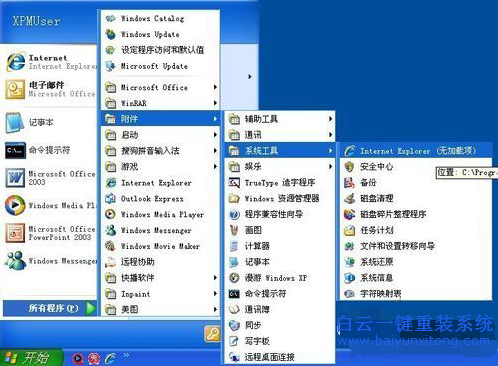Open 备份 in system tools

[416, 182]
